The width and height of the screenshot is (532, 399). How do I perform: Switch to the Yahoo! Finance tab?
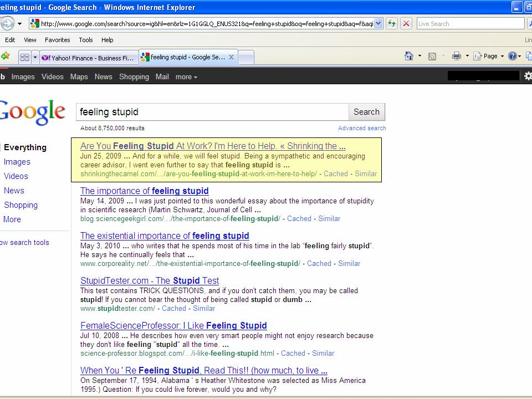[x=89, y=58]
